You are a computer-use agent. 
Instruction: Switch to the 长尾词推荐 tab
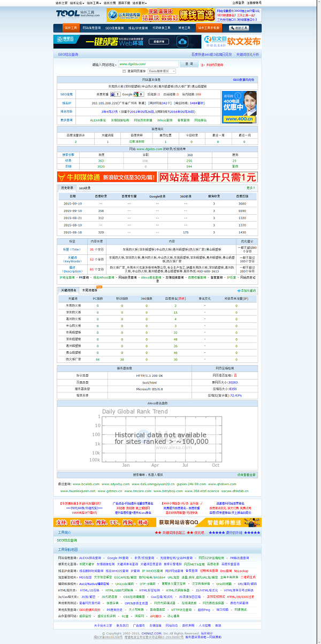[89, 290]
